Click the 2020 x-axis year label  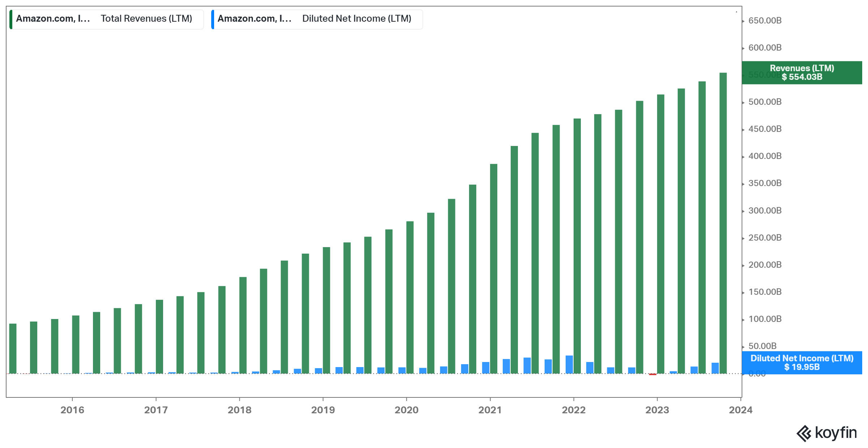click(407, 410)
